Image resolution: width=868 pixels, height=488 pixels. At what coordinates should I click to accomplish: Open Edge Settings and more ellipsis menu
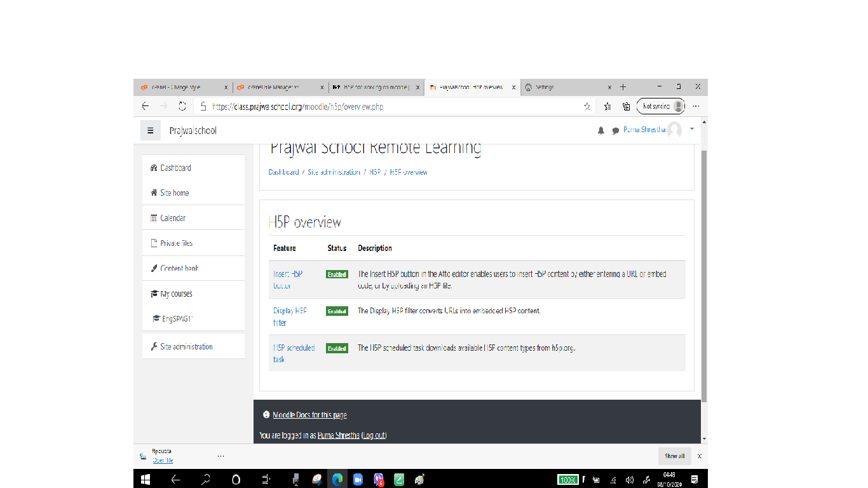tap(696, 107)
